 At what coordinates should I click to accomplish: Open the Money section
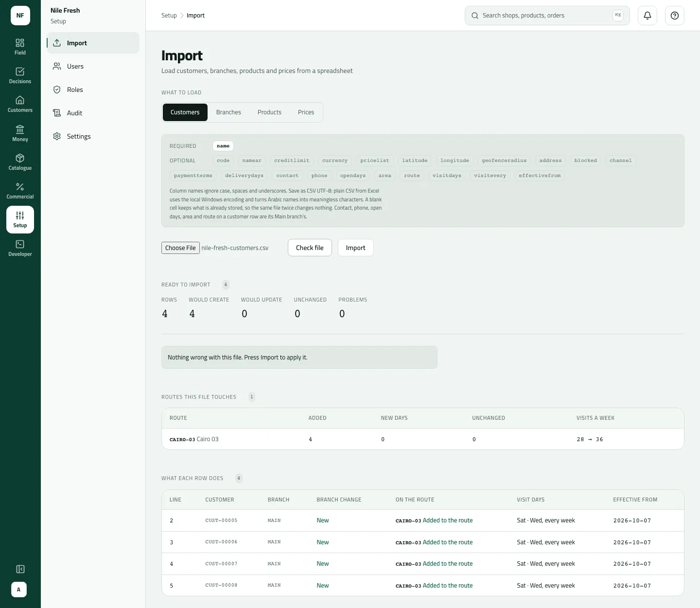(x=20, y=133)
